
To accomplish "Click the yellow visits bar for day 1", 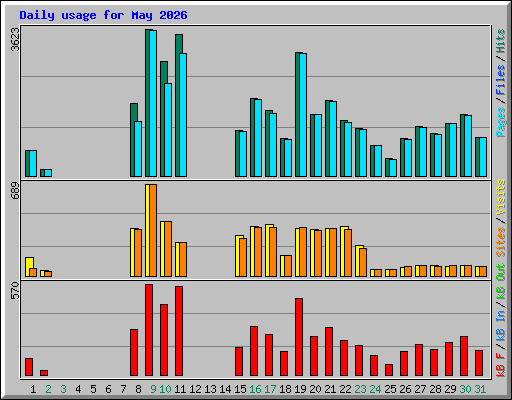I will tap(28, 267).
